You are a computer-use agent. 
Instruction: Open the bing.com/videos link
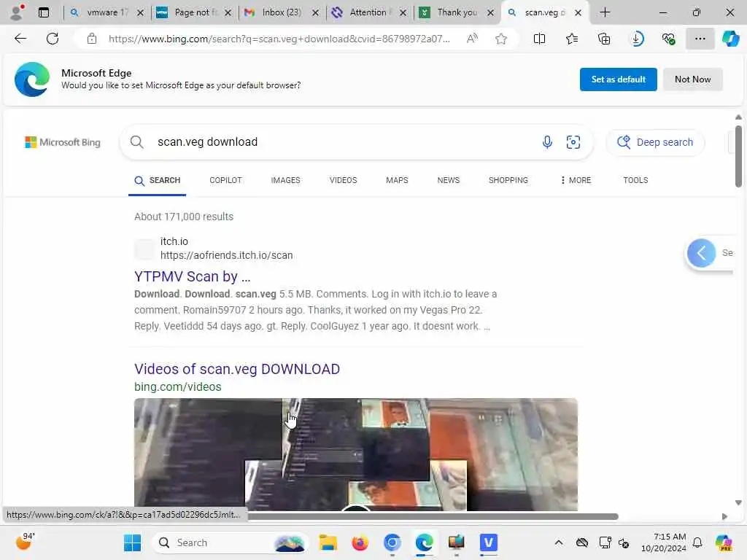point(178,386)
